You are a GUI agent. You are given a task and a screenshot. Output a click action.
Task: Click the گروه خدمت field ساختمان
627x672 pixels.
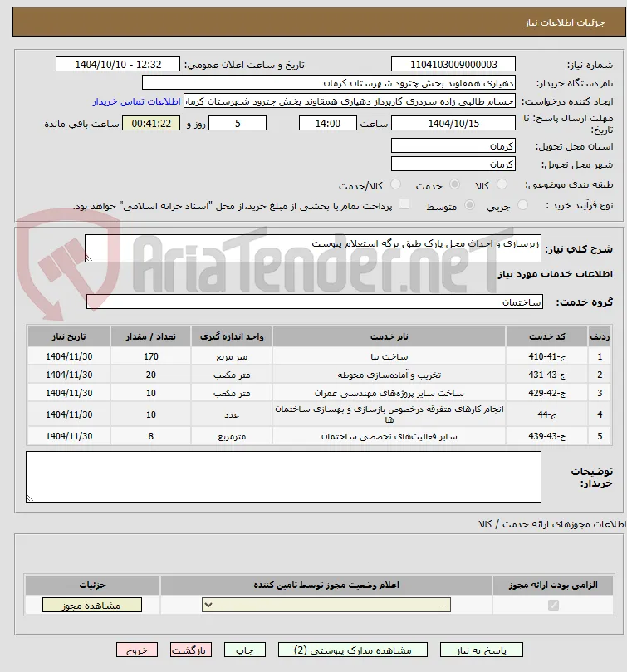[315, 302]
